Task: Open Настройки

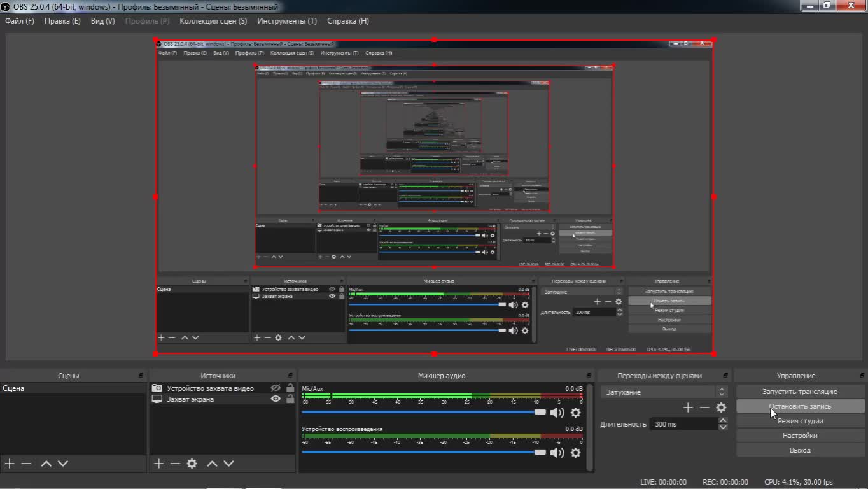Action: [801, 436]
